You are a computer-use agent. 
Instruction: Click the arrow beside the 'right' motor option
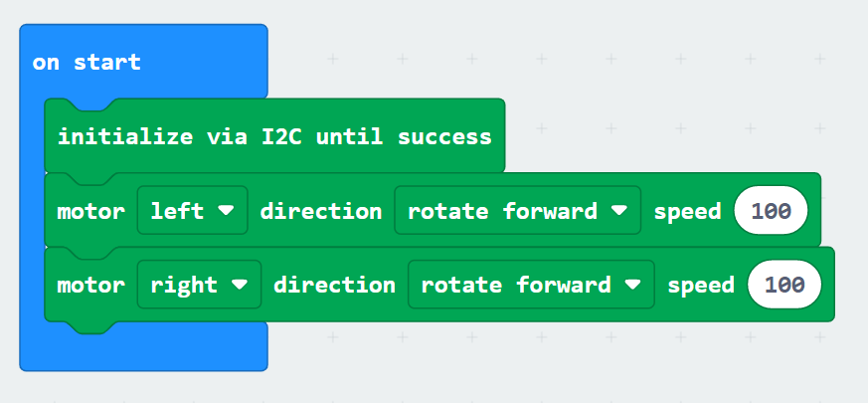[240, 285]
